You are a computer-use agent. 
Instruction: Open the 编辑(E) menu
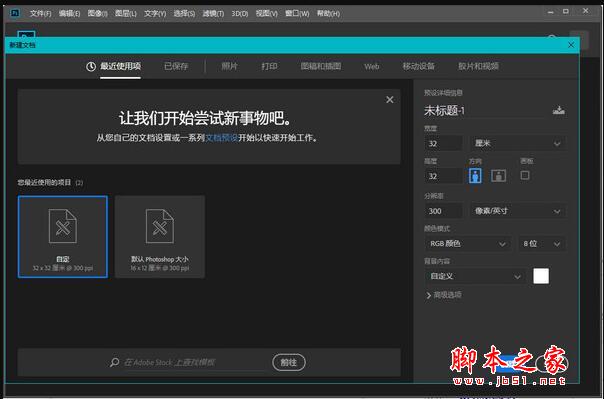69,13
